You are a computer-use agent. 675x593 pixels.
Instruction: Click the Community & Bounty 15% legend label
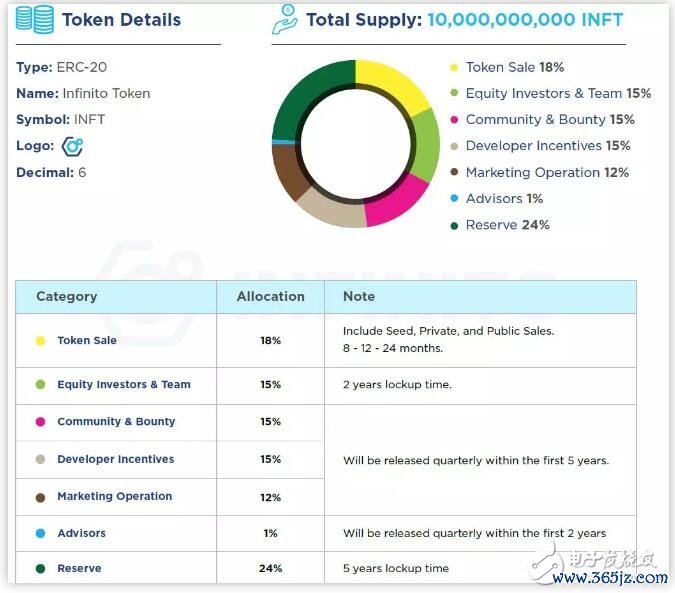pos(550,120)
